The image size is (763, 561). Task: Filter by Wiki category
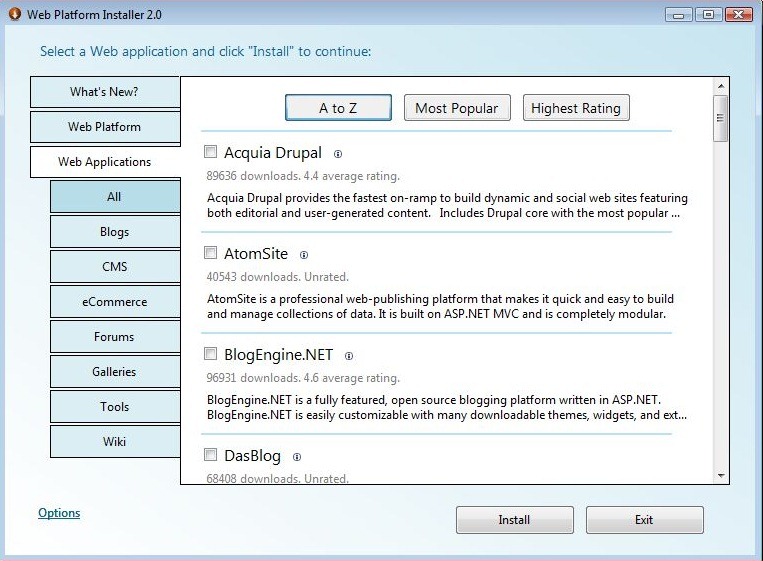pyautogui.click(x=115, y=442)
